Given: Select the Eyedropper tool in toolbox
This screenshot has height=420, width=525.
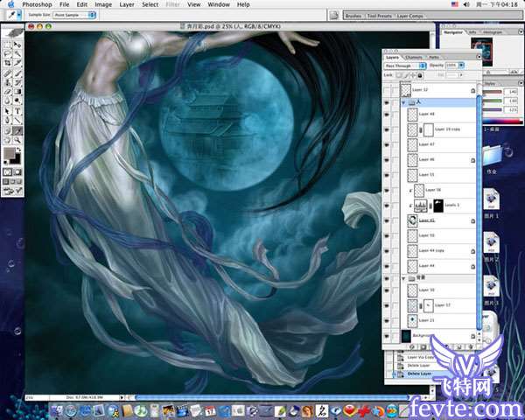Looking at the screenshot, I should pyautogui.click(x=17, y=130).
